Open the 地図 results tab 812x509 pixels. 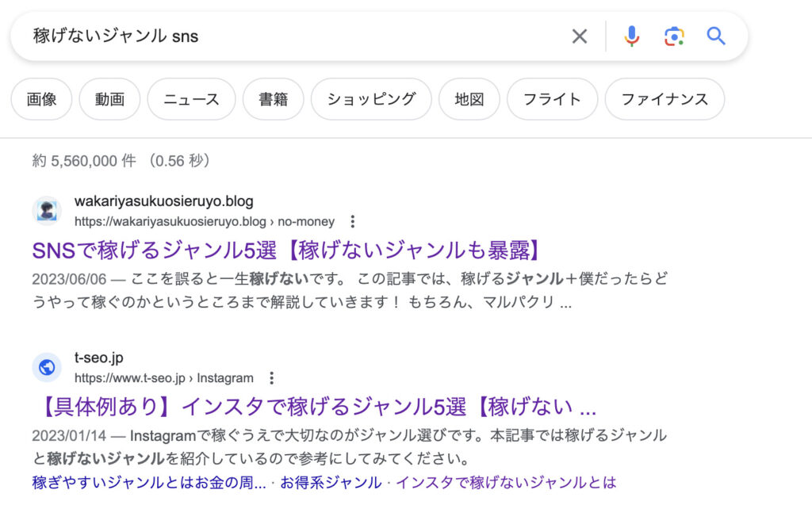(x=469, y=99)
